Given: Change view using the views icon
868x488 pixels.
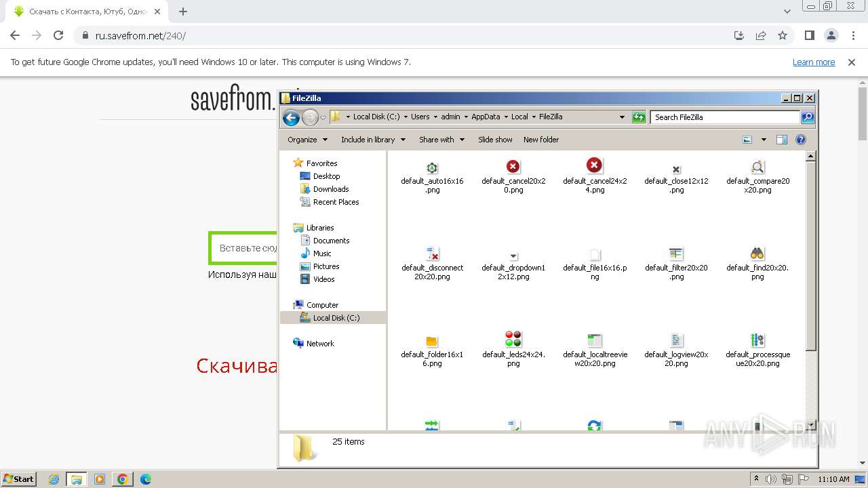Looking at the screenshot, I should point(747,140).
